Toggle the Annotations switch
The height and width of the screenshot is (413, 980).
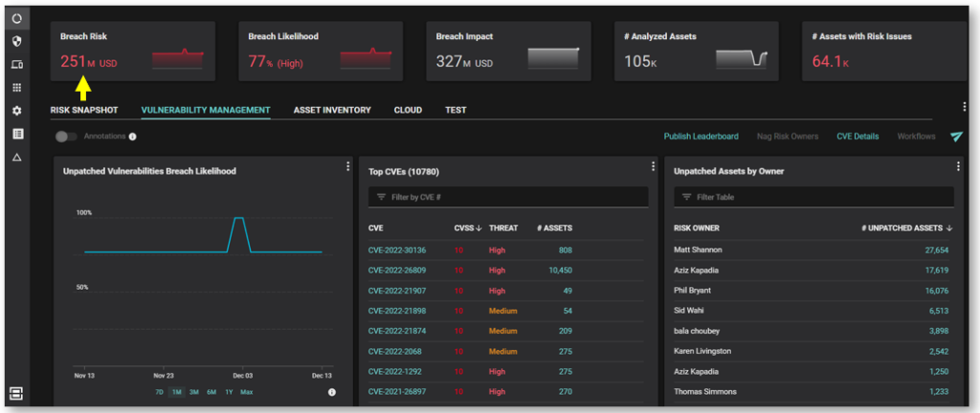pos(66,137)
